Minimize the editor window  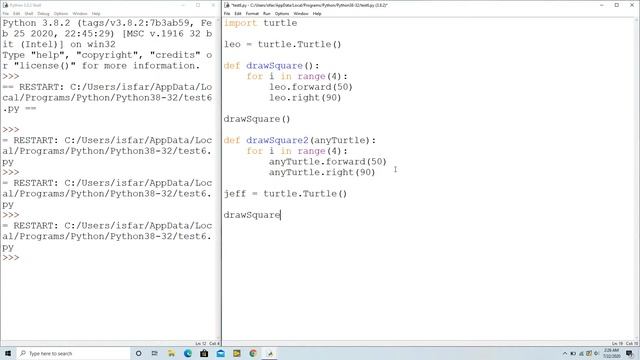click(602, 5)
